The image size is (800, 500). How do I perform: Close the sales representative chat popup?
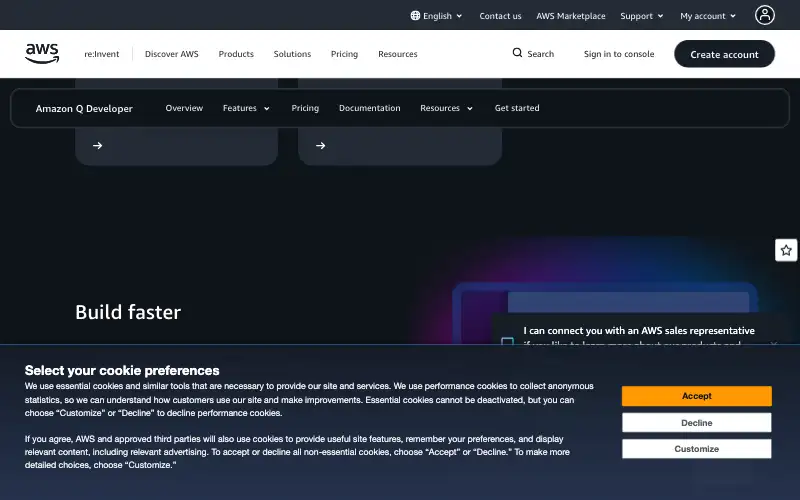[x=774, y=344]
